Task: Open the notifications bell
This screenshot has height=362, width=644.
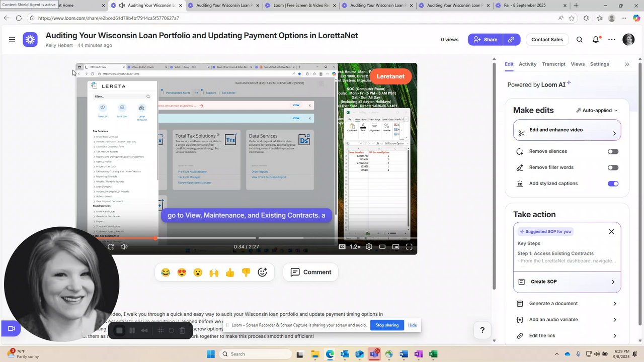Action: [x=596, y=40]
